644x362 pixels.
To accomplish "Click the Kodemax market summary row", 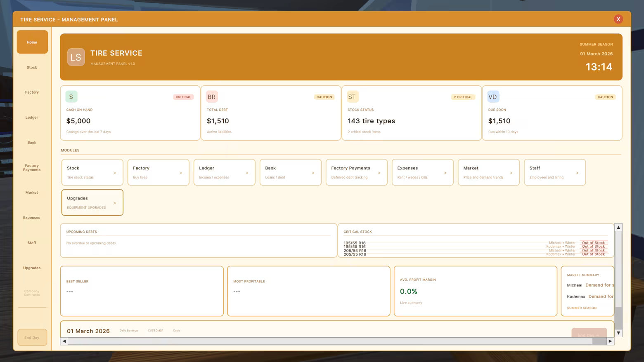I will tap(590, 296).
